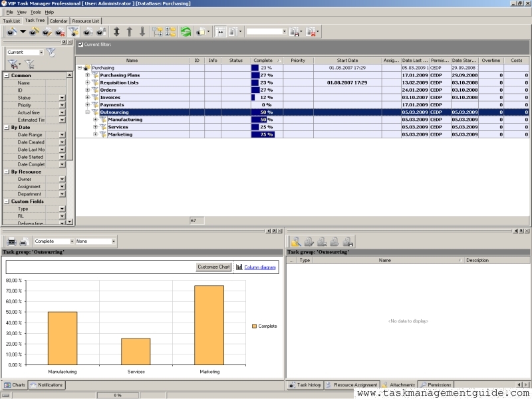Open the Column diagram link
Screen dimensions: 532x399
[x=259, y=267]
